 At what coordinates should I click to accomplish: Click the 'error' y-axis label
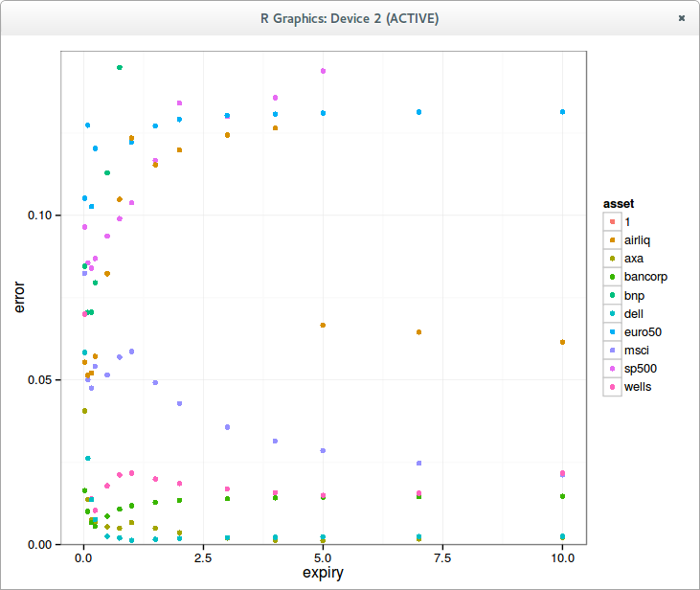tap(19, 298)
